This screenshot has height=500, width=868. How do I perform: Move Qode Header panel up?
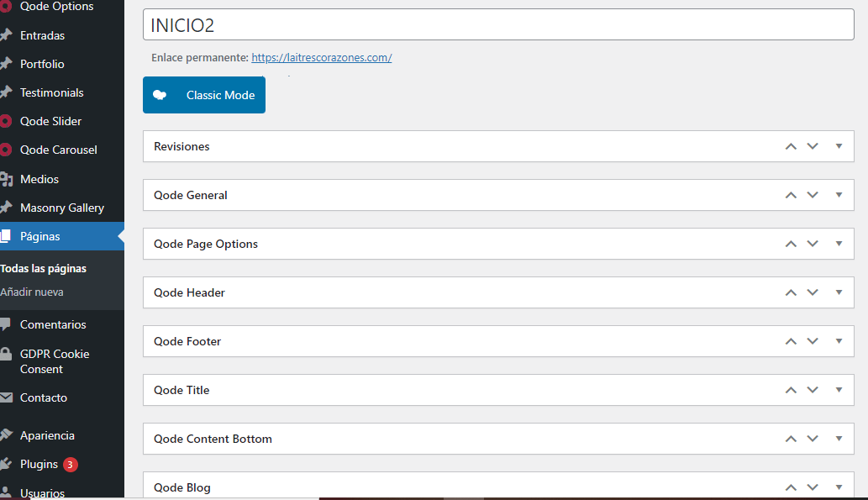791,293
